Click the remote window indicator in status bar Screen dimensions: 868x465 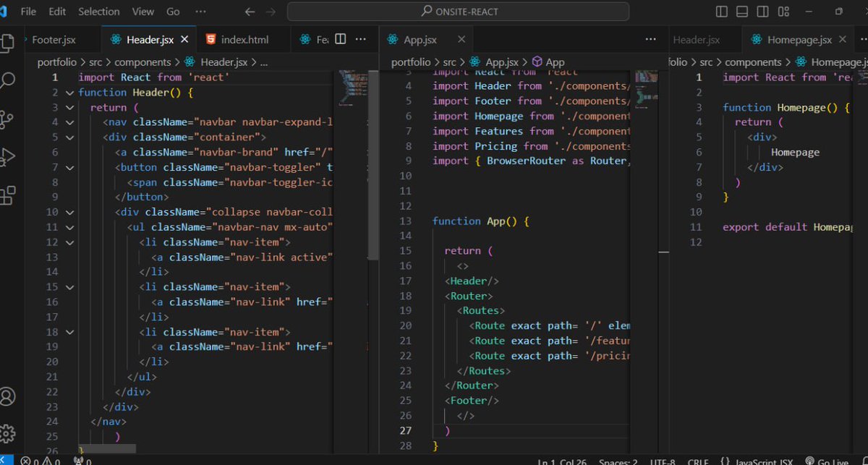[7, 461]
